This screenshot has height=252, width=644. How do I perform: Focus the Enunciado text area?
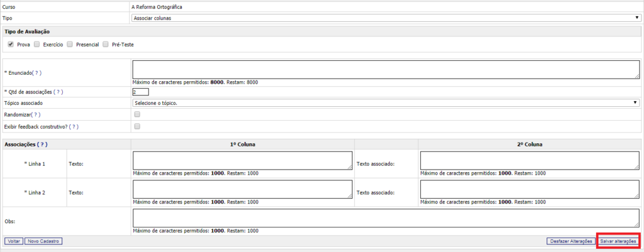coord(386,69)
